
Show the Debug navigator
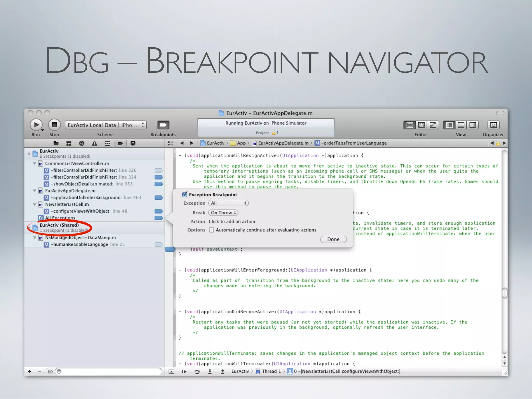coord(107,143)
